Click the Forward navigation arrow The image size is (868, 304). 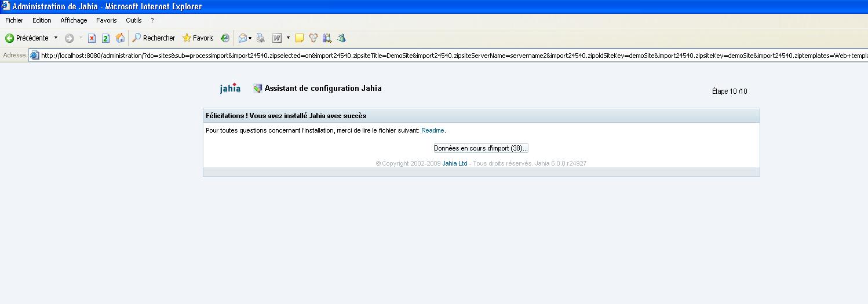point(69,38)
